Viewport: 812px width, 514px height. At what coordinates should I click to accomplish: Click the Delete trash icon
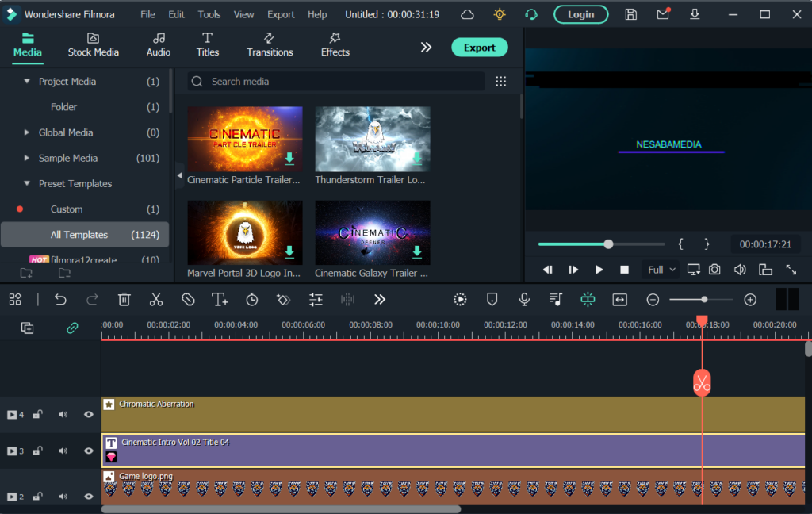click(x=124, y=300)
